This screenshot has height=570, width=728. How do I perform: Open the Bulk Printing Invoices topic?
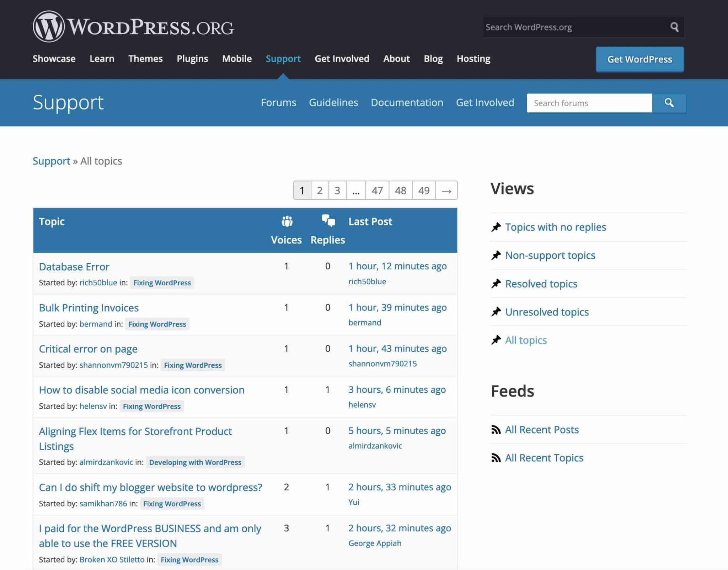(x=89, y=308)
